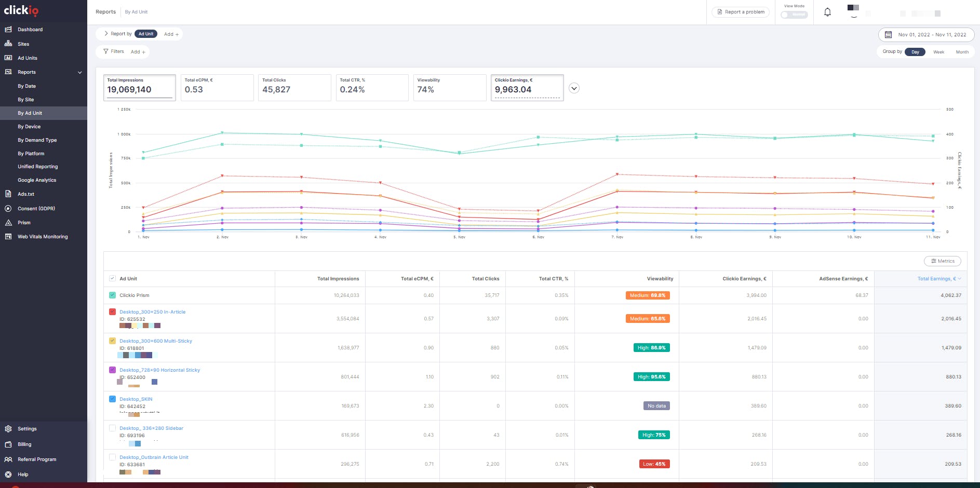Click the Sites icon in sidebar
This screenshot has width=980, height=488.
click(x=8, y=44)
